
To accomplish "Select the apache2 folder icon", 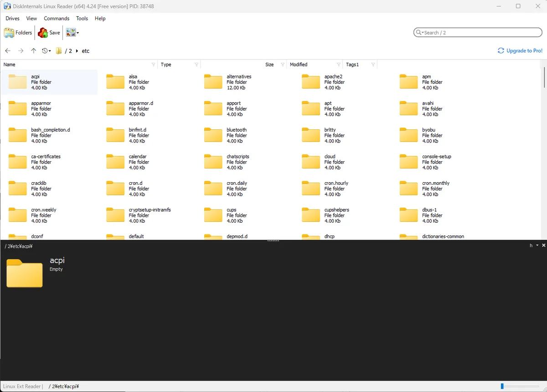I will (x=311, y=82).
